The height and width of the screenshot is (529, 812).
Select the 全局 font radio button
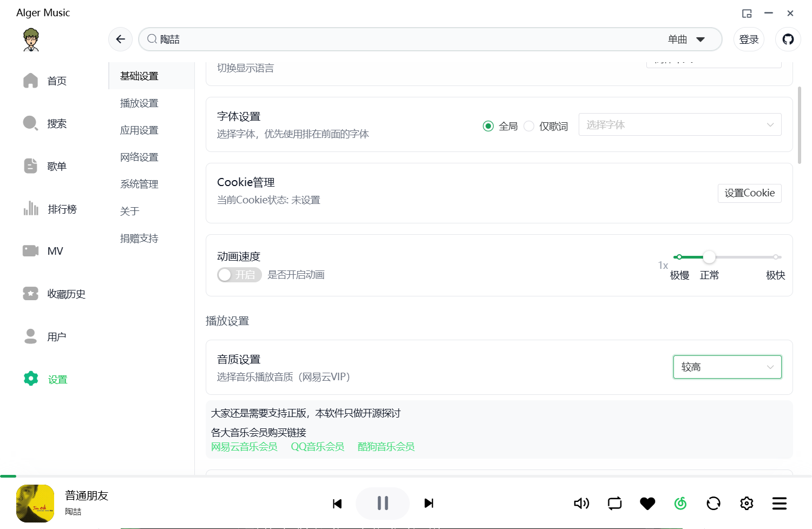(488, 126)
